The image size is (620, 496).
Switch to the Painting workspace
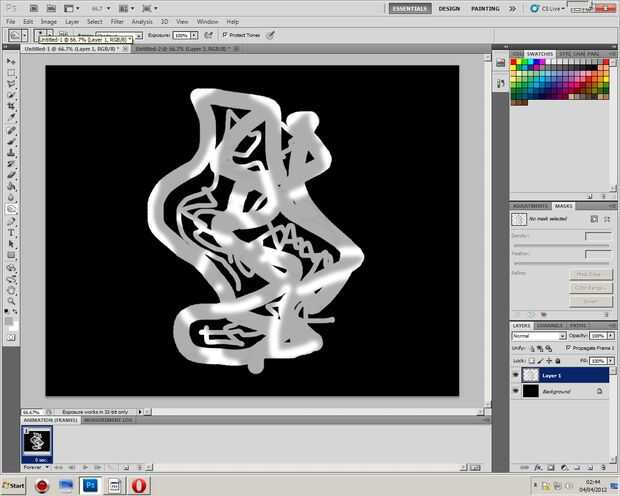point(485,9)
